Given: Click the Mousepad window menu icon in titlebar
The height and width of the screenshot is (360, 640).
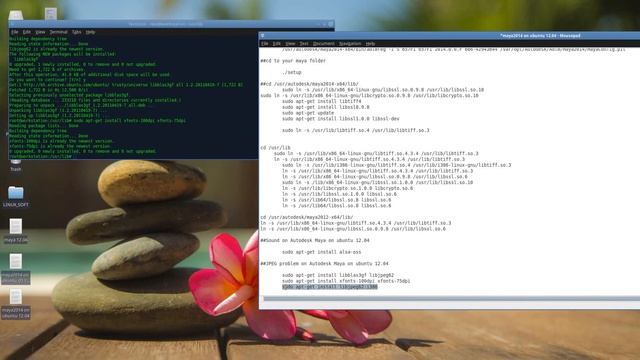Looking at the screenshot, I should pos(262,36).
